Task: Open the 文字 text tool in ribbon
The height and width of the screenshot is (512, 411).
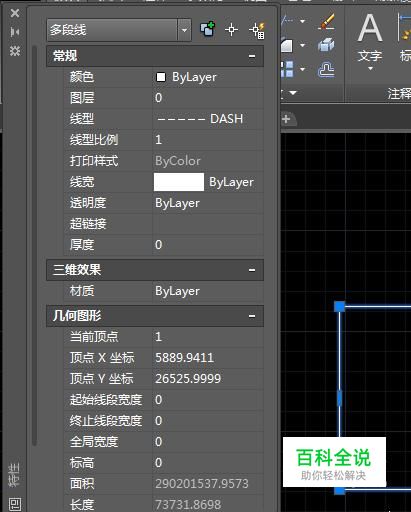Action: (x=370, y=37)
